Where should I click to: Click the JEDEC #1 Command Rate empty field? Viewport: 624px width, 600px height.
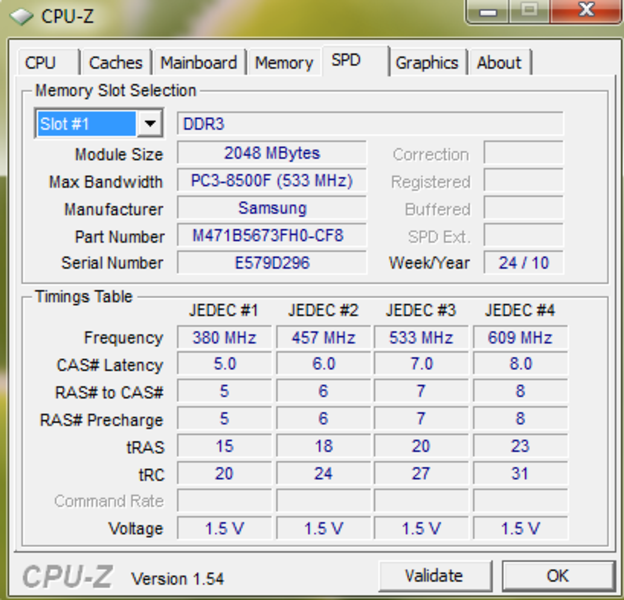point(224,501)
